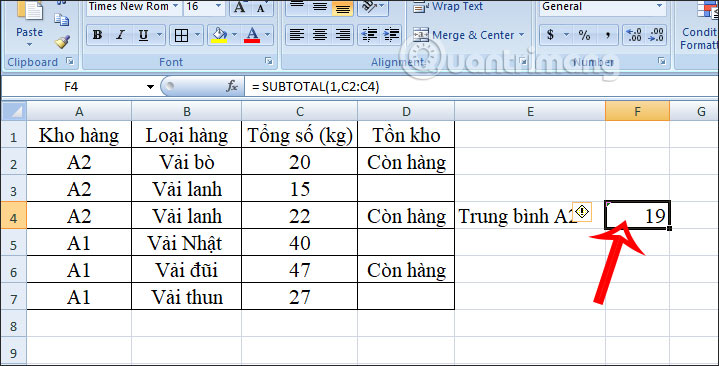
Task: Expand the Underline style dropdown arrow
Action: 159,35
